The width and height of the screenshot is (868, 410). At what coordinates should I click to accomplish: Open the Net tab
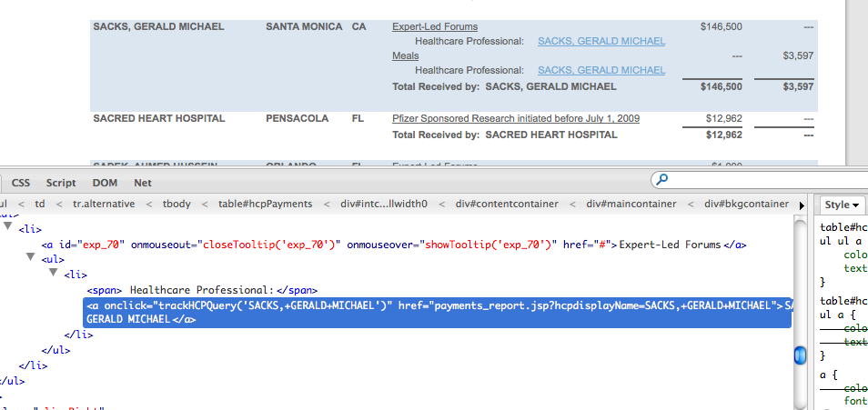(142, 183)
